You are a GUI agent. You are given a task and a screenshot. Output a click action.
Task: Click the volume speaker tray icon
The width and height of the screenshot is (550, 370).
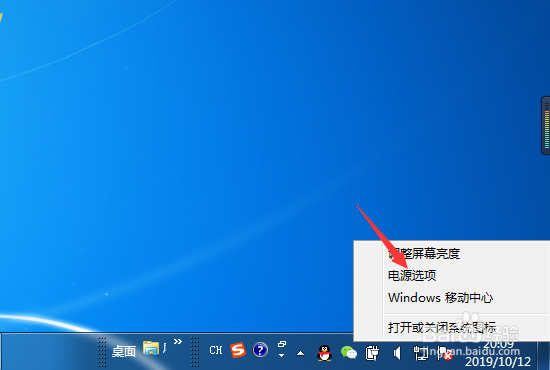pos(397,353)
